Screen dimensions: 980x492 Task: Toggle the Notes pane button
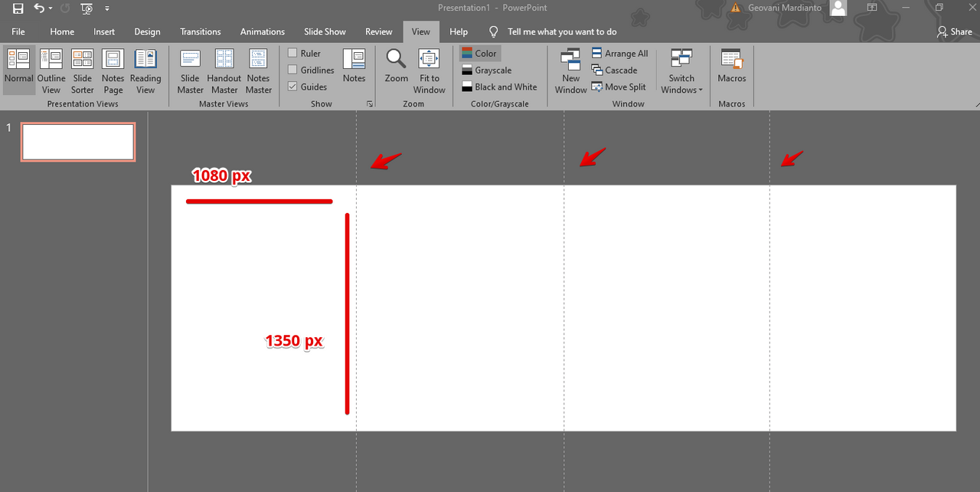tap(354, 65)
